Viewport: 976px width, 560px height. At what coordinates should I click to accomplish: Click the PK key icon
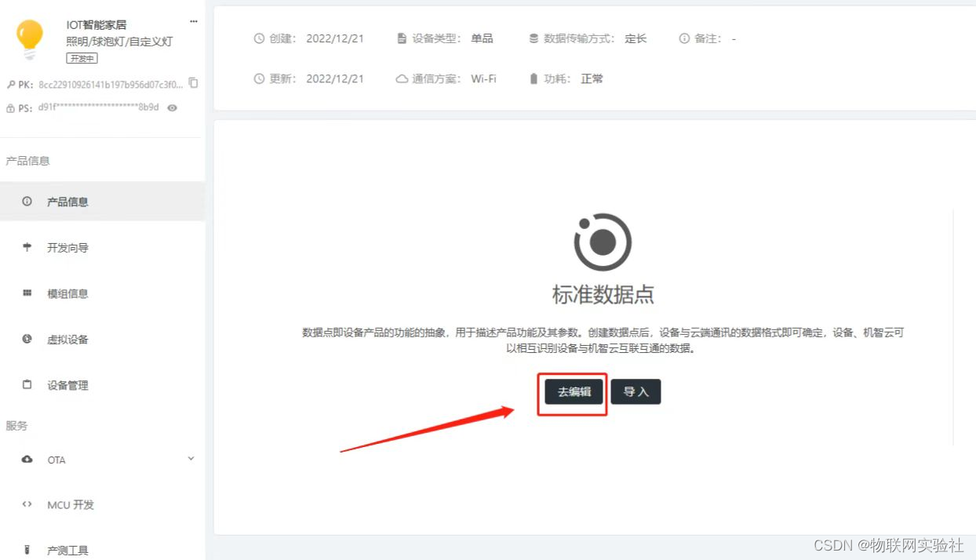pos(10,84)
